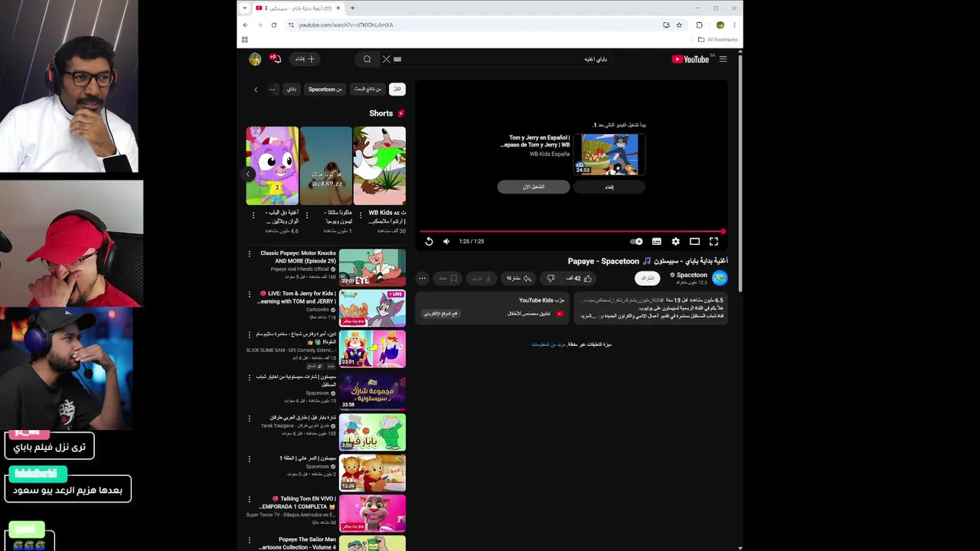Reload the page in Chrome
This screenshot has width=980, height=551.
coord(273,25)
